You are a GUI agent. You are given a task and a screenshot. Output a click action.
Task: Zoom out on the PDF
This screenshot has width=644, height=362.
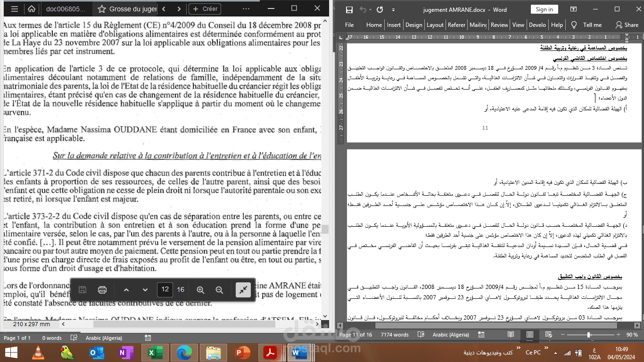(219, 290)
